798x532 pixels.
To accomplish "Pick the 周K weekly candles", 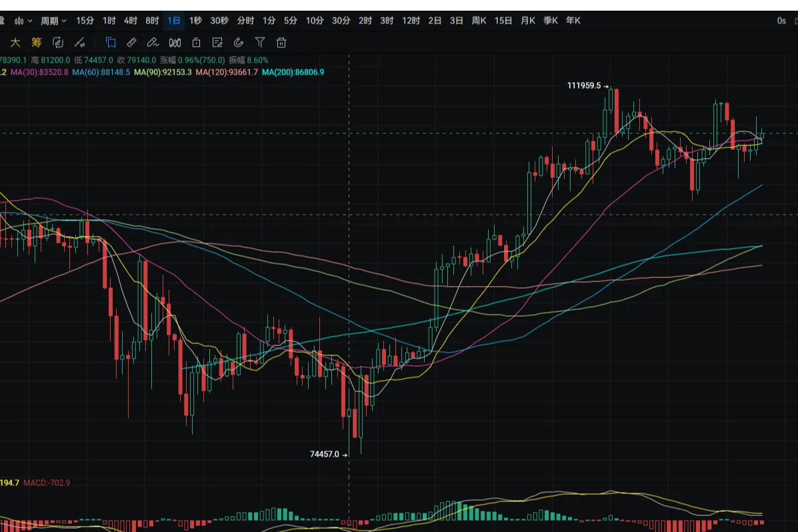I will [479, 21].
